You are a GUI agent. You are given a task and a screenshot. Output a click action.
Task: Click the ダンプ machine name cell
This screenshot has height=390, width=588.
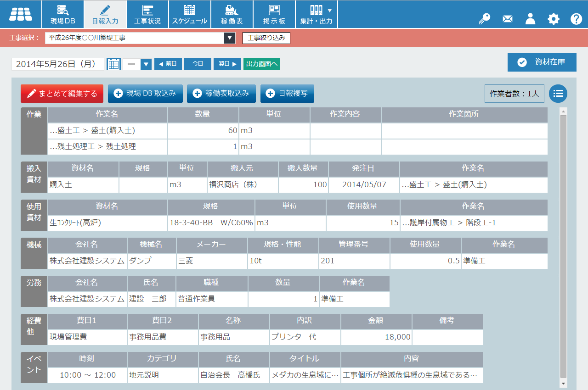coord(152,261)
